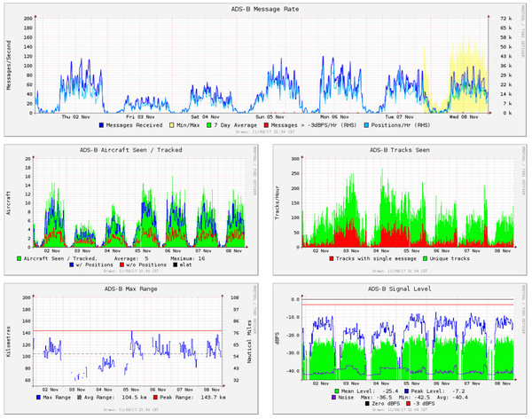Image resolution: width=532 pixels, height=419 pixels.
Task: Open the ADS-B Signal Level graph
Action: coord(400,349)
